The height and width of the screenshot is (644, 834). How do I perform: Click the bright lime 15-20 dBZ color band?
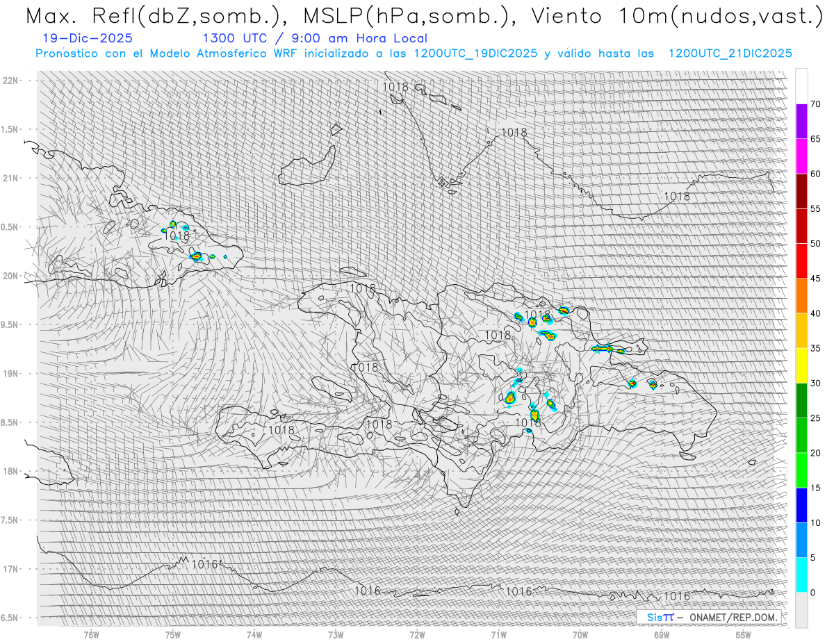801,470
